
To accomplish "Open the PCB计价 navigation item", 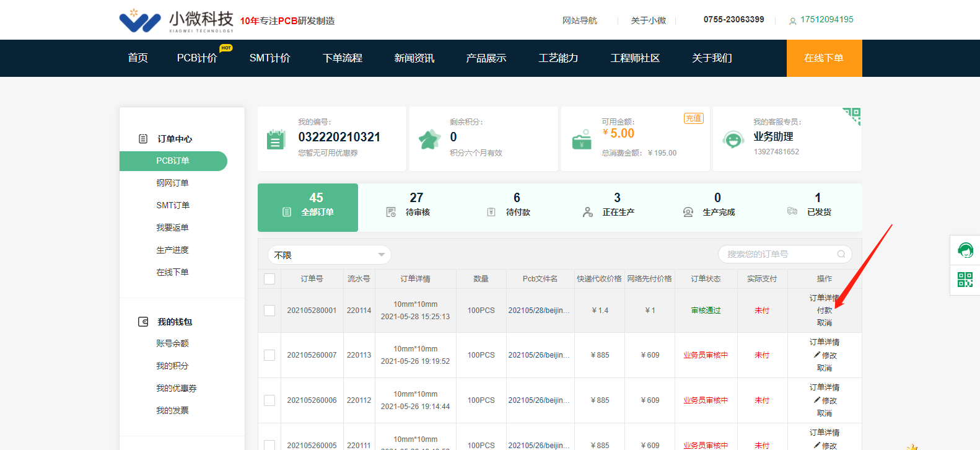I will tap(197, 58).
